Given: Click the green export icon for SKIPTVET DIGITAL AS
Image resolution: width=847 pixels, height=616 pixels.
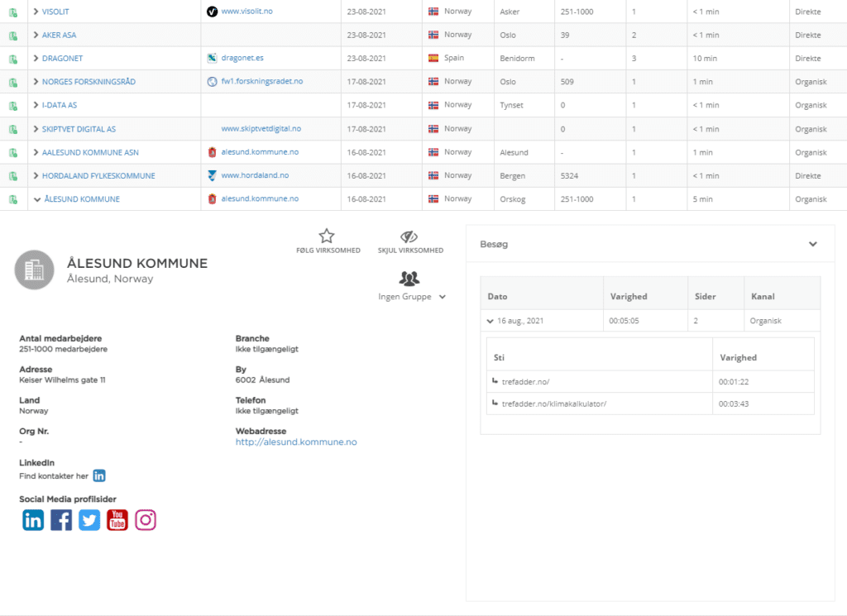Looking at the screenshot, I should [13, 130].
